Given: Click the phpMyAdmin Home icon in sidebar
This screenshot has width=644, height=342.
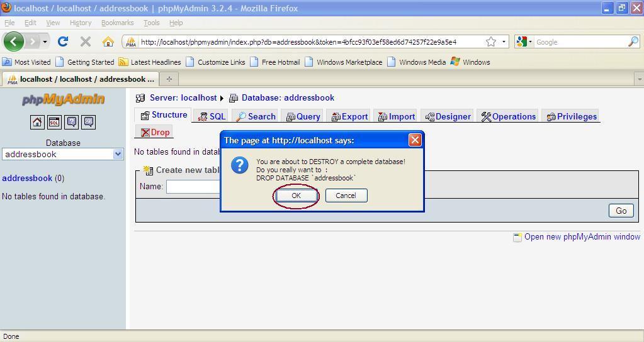Looking at the screenshot, I should tap(37, 122).
